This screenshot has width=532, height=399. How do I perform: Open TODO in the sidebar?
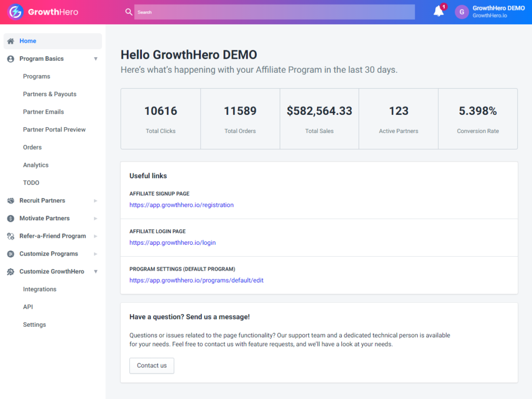(31, 182)
